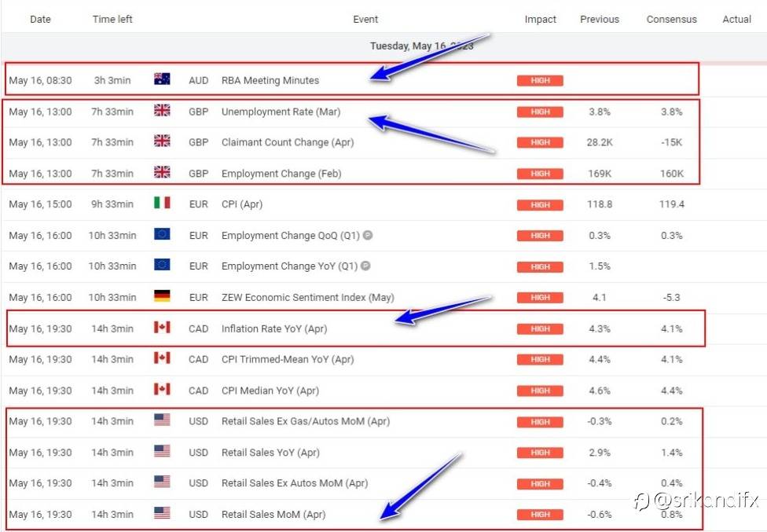Click info icon next to Employment Change YoY (Q1)
Screen dimensions: 767x532
click(x=365, y=266)
